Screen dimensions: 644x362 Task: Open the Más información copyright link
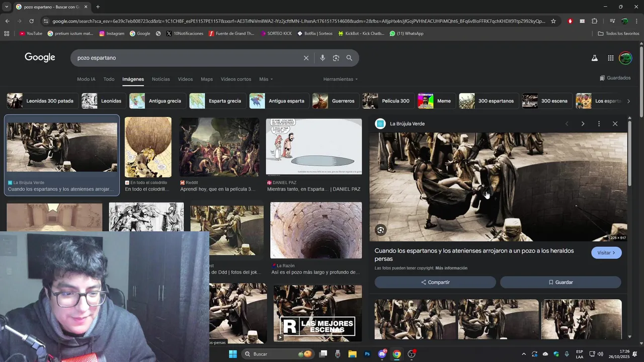click(x=451, y=268)
